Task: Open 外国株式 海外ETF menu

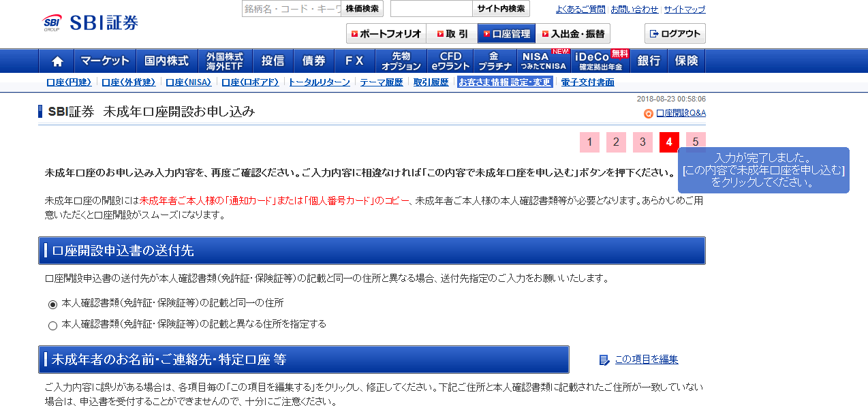Action: click(x=225, y=61)
